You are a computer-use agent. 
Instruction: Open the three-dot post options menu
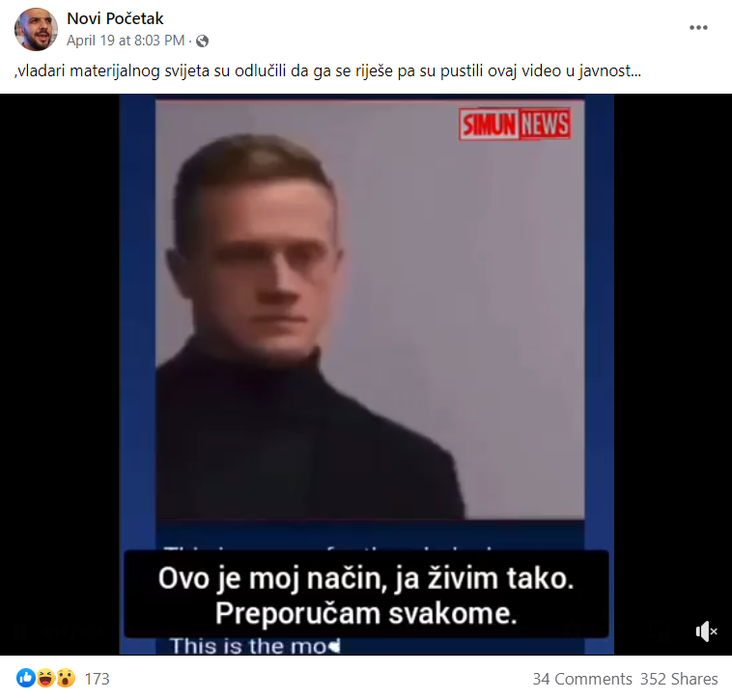click(698, 28)
